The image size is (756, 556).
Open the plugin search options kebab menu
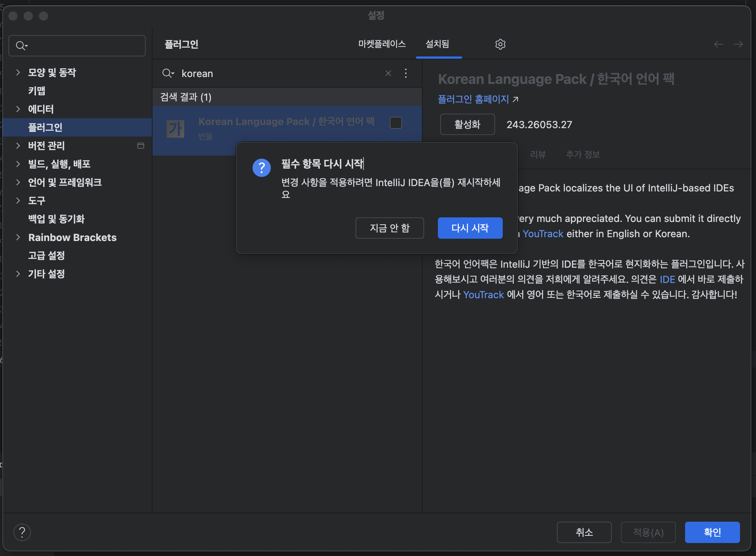click(406, 73)
